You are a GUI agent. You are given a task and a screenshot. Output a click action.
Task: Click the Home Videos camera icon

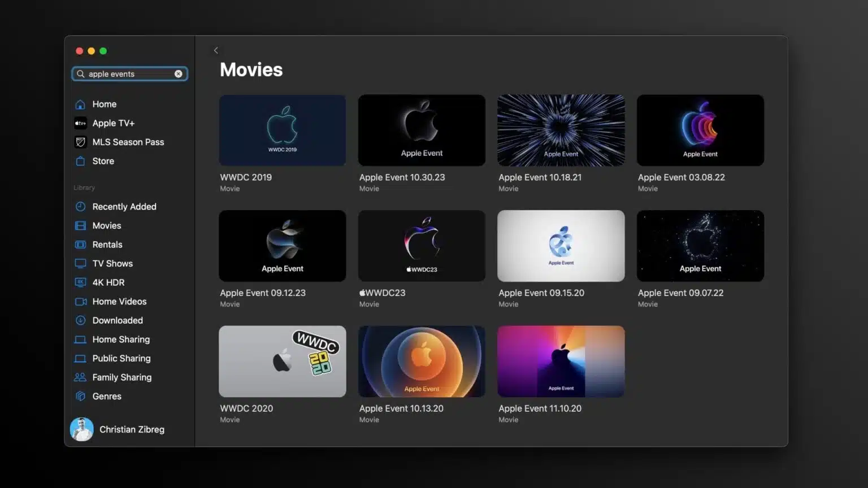coord(81,302)
